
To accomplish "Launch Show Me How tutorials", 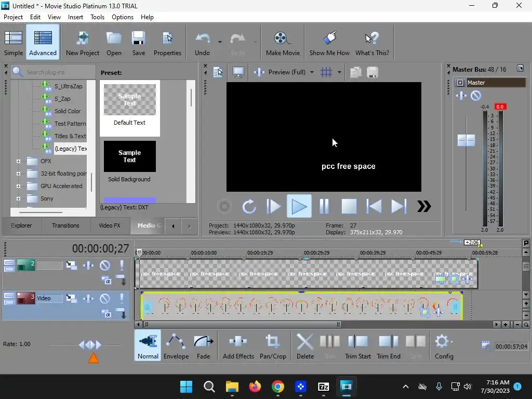I will (x=329, y=43).
